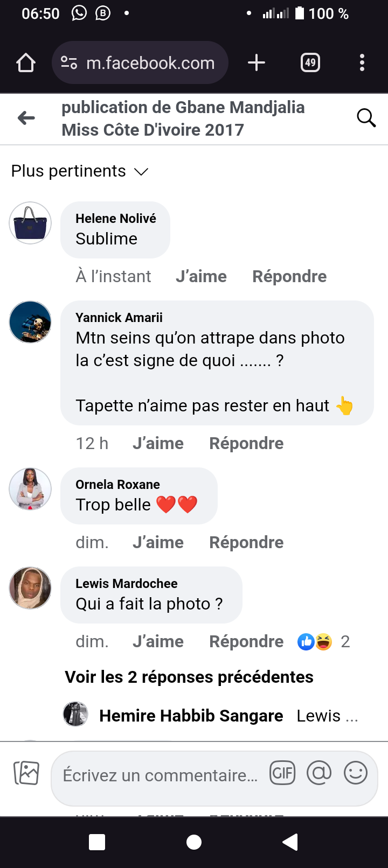
Task: Tap the search magnifier icon
Action: coord(366,117)
